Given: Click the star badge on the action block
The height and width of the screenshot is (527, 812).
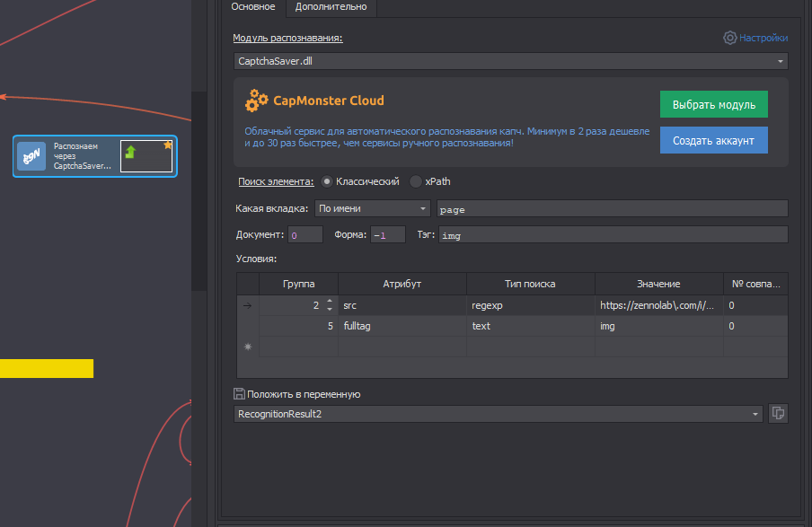Looking at the screenshot, I should 167,145.
